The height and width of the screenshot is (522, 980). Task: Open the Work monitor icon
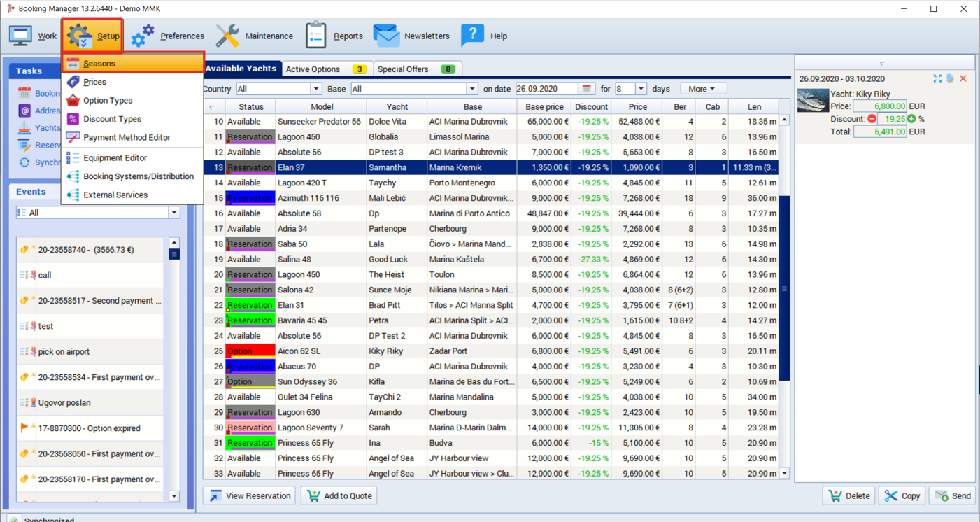point(20,36)
